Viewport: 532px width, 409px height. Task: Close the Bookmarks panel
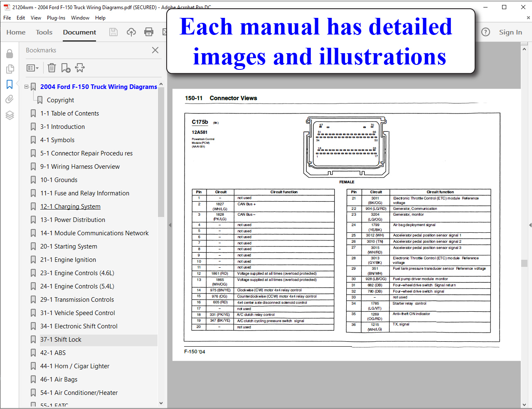155,50
